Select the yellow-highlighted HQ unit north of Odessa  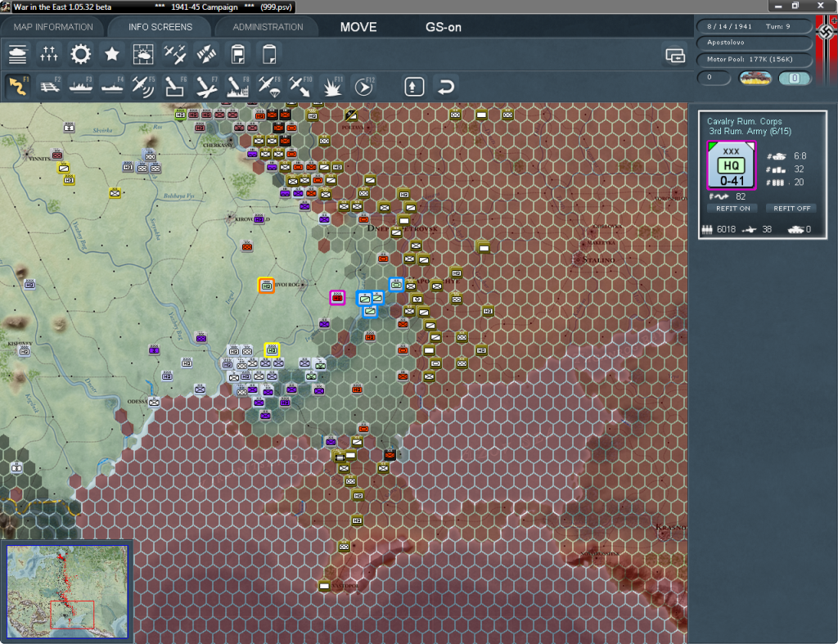click(272, 350)
